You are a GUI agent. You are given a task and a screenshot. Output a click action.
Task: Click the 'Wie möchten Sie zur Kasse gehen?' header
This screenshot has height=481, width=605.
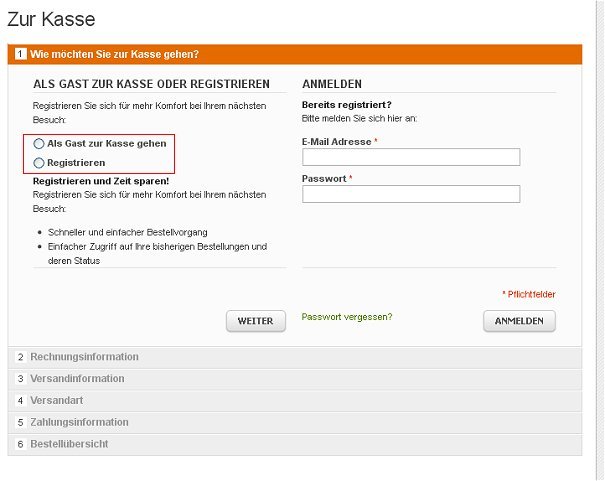pos(114,54)
